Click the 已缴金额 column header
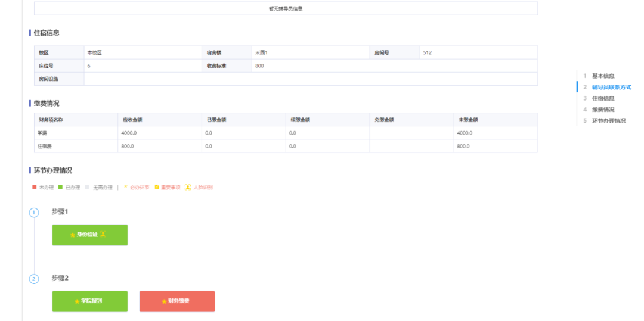 (x=244, y=120)
